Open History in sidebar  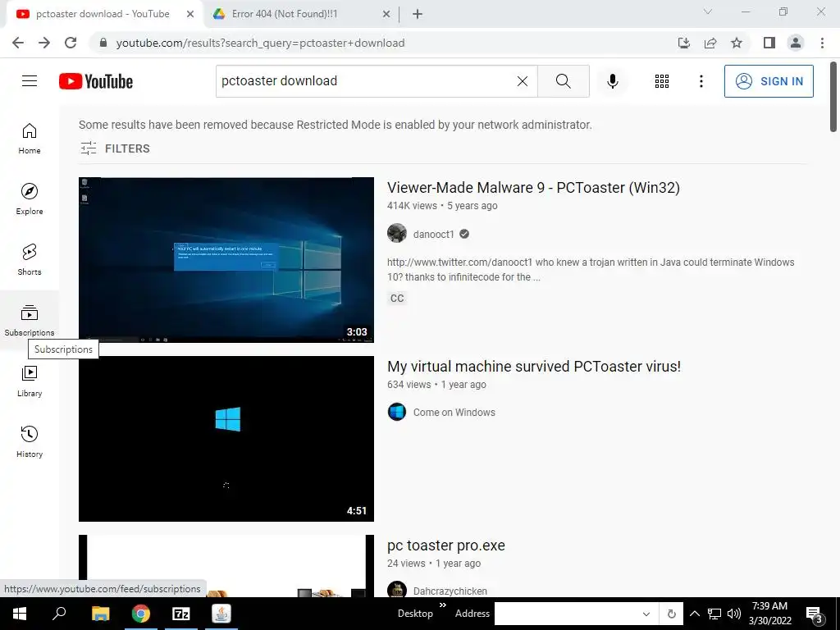[x=30, y=442]
